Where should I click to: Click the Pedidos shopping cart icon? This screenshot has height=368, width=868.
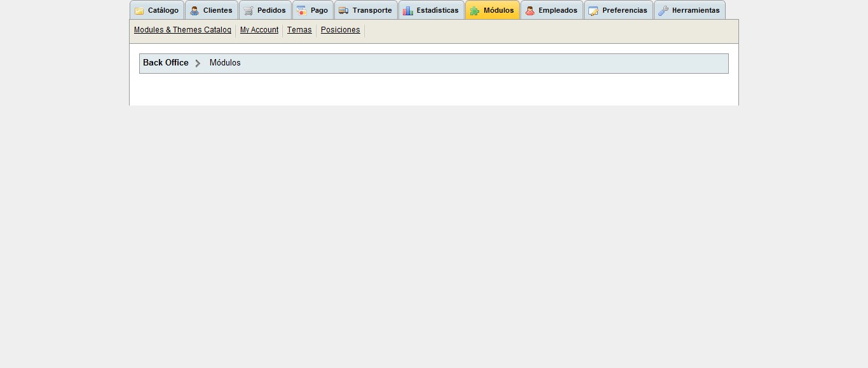pyautogui.click(x=248, y=11)
